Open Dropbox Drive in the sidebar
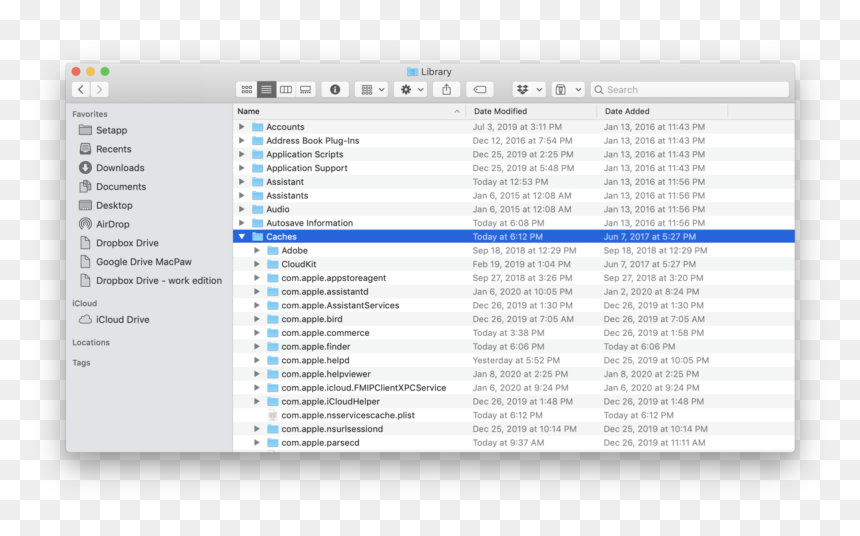The image size is (860, 536). pos(127,242)
